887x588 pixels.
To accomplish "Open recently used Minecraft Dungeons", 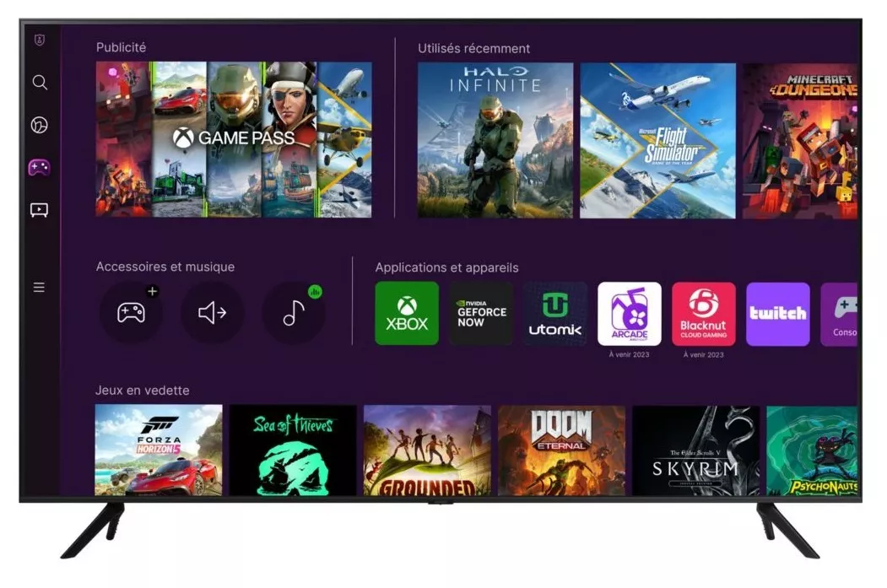I will [x=800, y=142].
